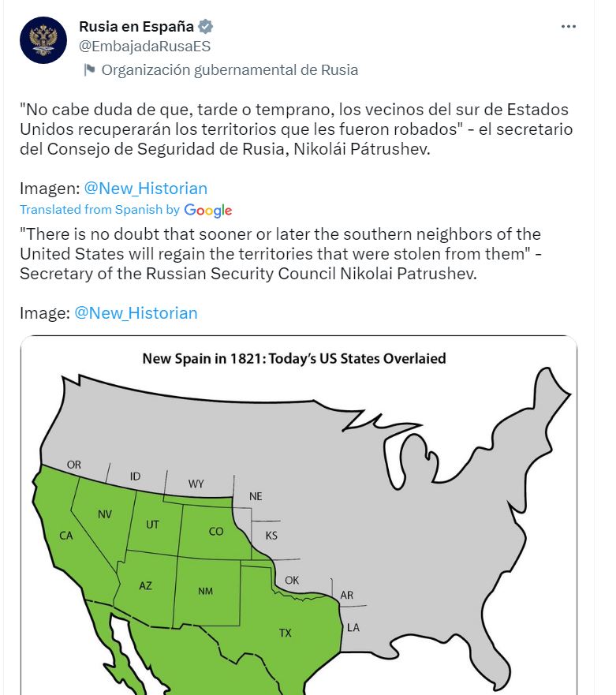Viewport: 616px width, 695px height.
Task: Click the blue verified badge icon
Action: pyautogui.click(x=205, y=27)
